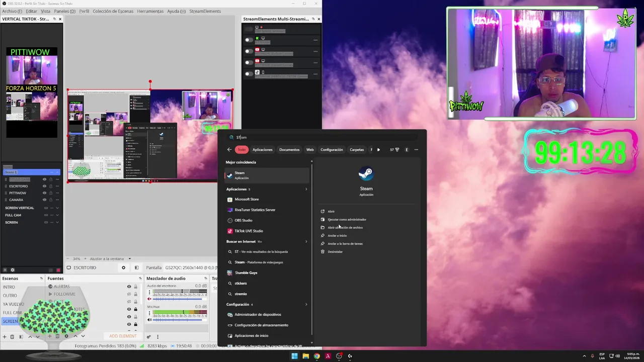The image size is (644, 362).
Task: Show the hidden FOLLOWME source
Action: coord(129,294)
